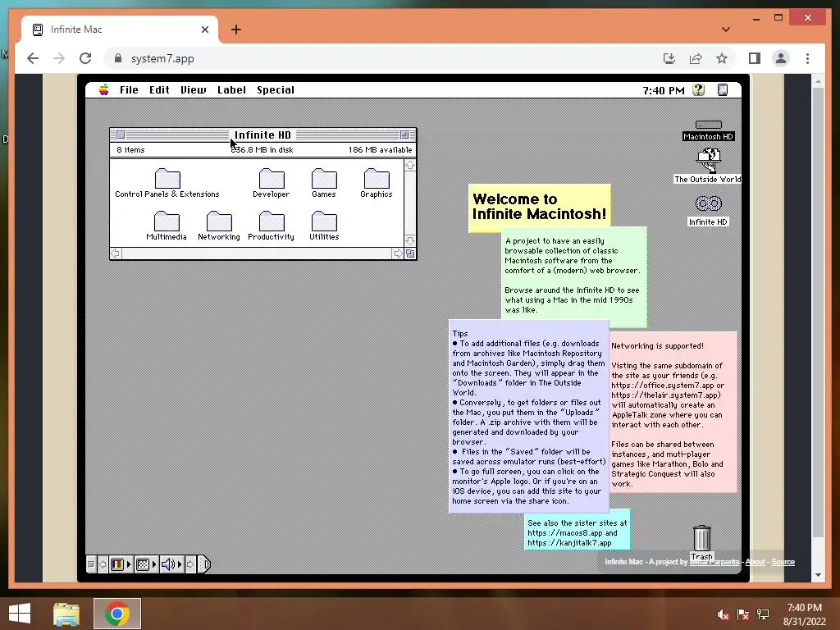
Task: Select the Games folder
Action: tap(324, 183)
